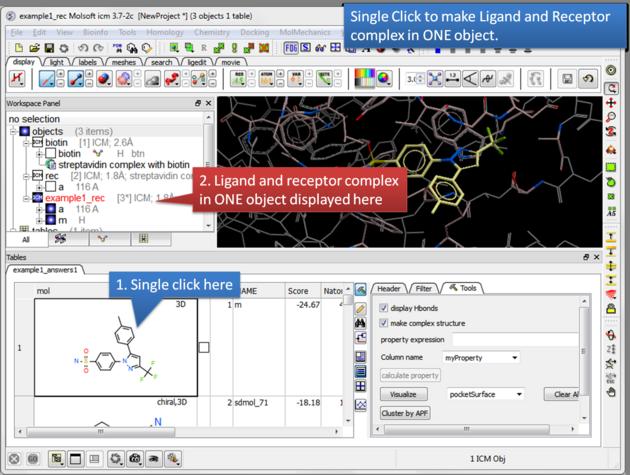Click the save floppy disk toolbar icon
630x475 pixels.
[47, 47]
